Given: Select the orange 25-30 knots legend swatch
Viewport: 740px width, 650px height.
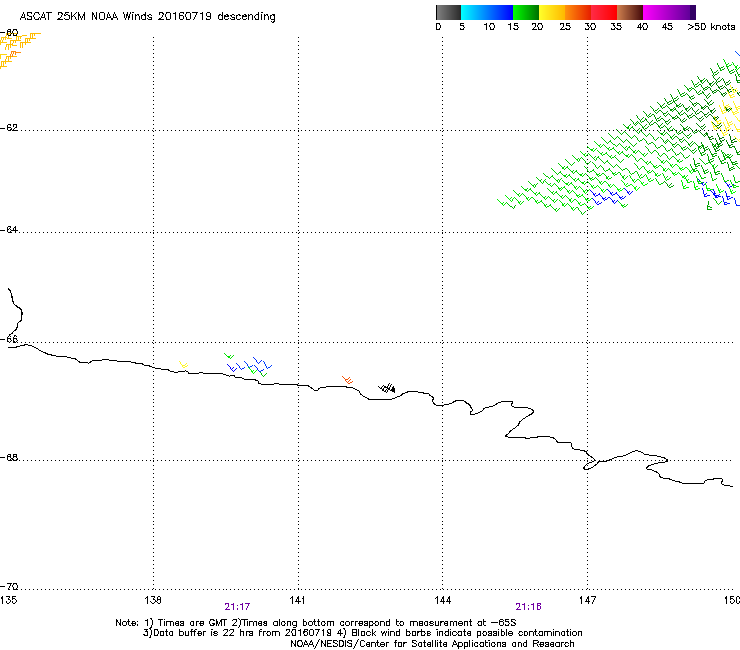Looking at the screenshot, I should pyautogui.click(x=578, y=12).
